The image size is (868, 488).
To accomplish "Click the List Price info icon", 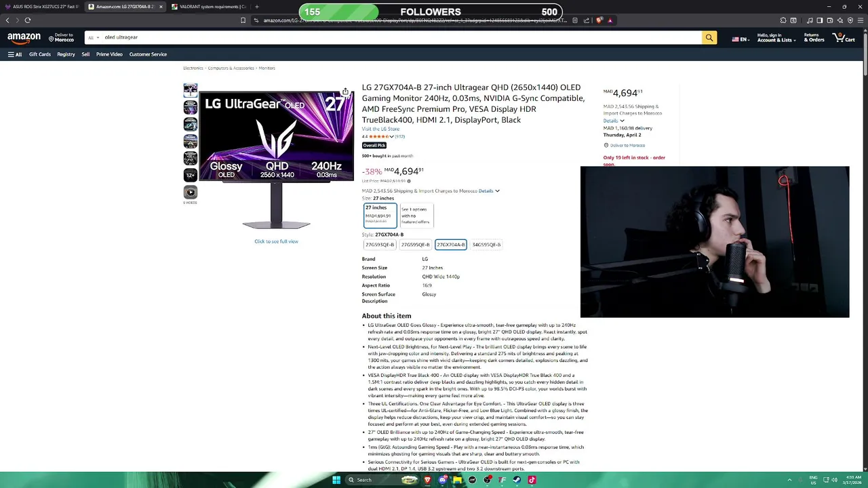I will (409, 181).
